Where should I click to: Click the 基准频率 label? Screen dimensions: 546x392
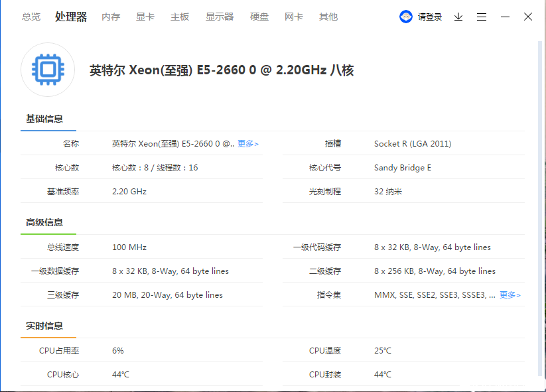(63, 192)
